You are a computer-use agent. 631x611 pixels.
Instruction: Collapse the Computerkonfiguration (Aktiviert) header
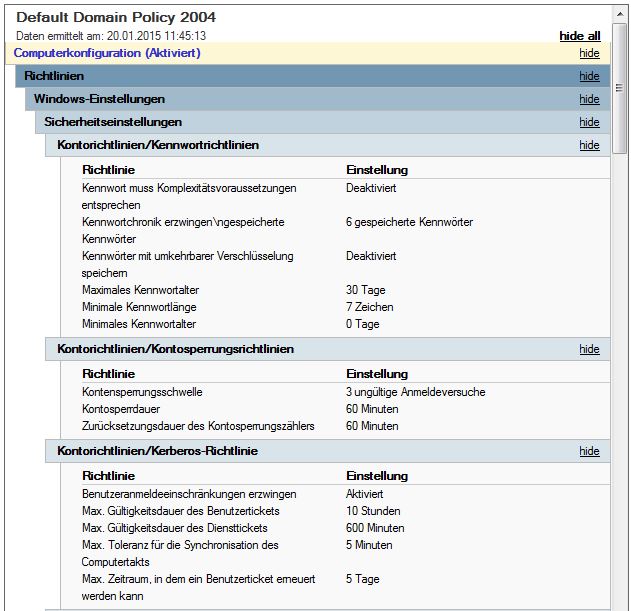click(x=307, y=53)
